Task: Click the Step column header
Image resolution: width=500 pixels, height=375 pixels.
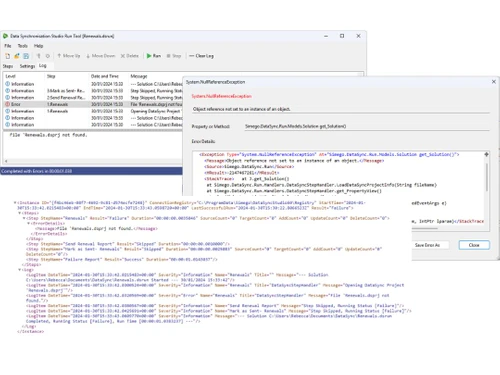Action: [51, 76]
